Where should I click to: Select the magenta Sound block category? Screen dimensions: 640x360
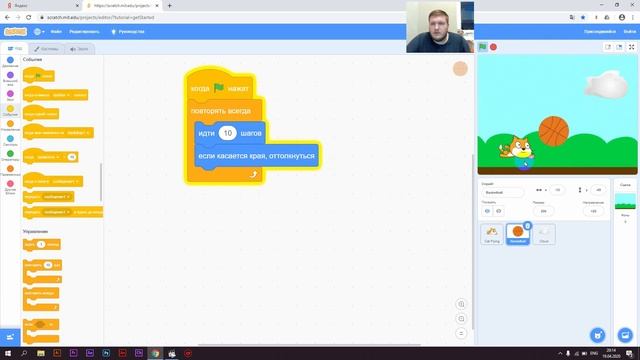click(x=10, y=96)
